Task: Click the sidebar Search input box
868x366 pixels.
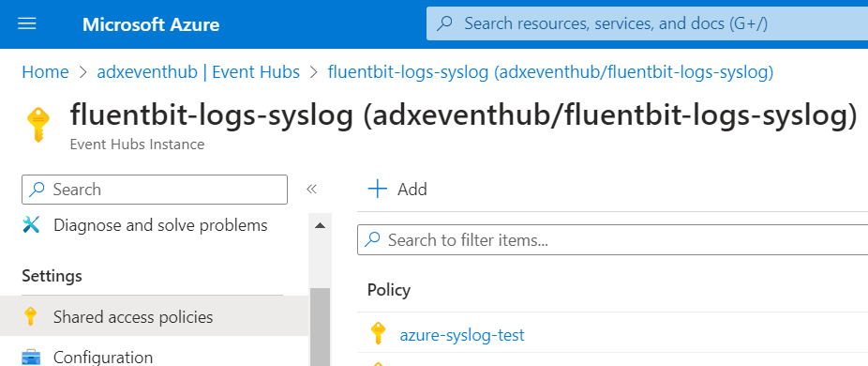Action: (x=155, y=190)
